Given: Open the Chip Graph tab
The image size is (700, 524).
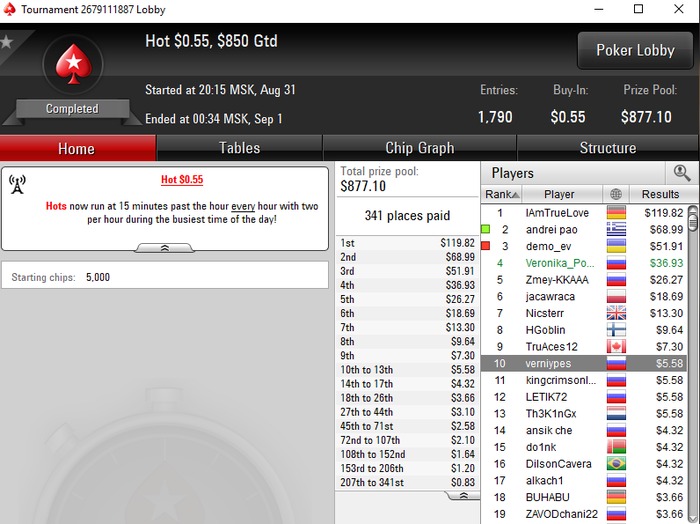Looking at the screenshot, I should (420, 148).
